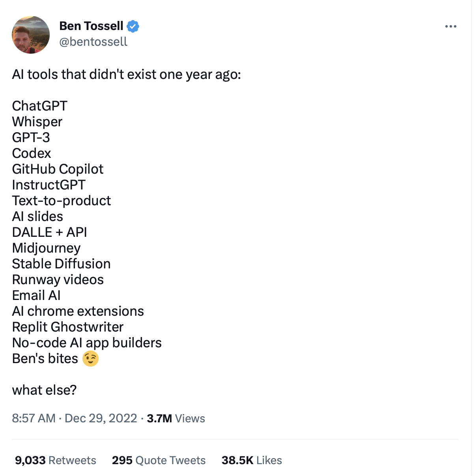475x476 pixels.
Task: Click the Ben Tossell display name
Action: coord(91,26)
